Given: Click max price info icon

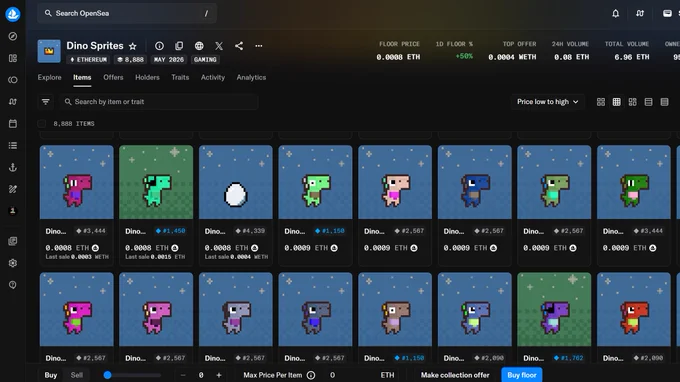Looking at the screenshot, I should (311, 375).
